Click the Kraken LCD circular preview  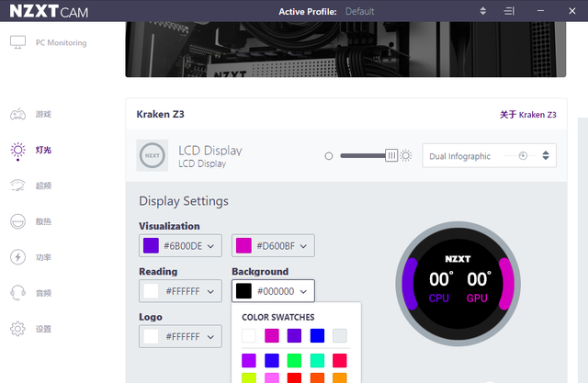tap(458, 283)
